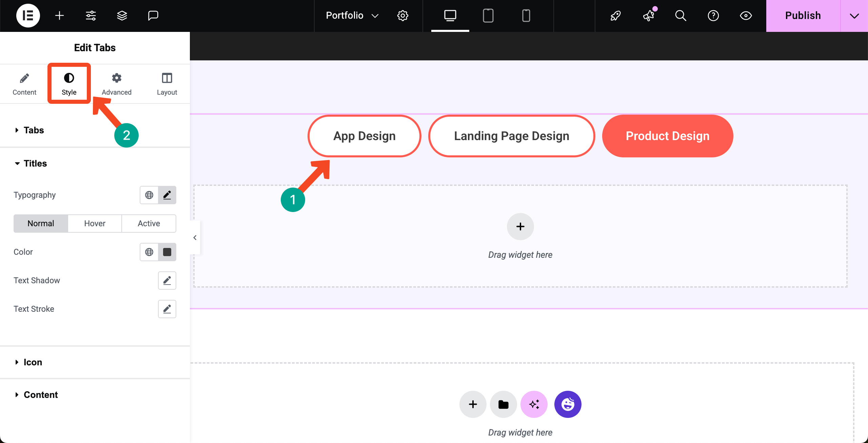
Task: Edit Text Stroke with pencil icon
Action: pos(167,309)
